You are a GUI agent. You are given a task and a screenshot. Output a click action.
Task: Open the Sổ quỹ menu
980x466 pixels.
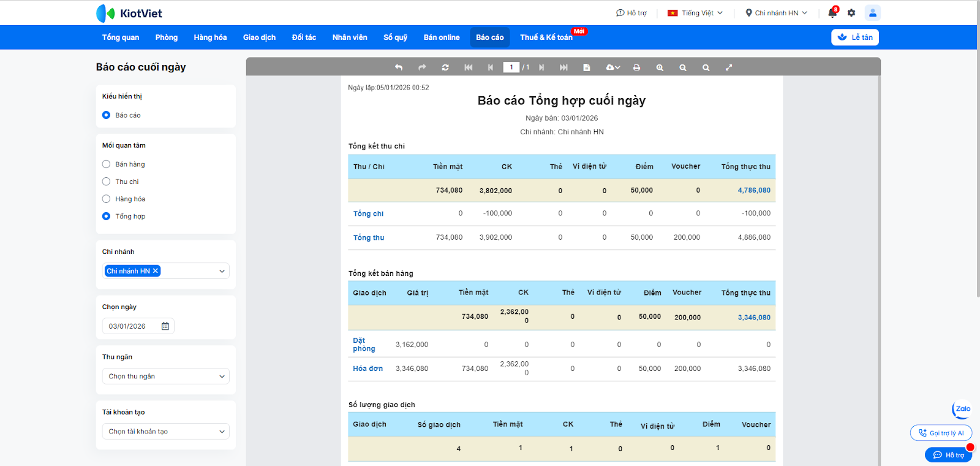click(395, 37)
